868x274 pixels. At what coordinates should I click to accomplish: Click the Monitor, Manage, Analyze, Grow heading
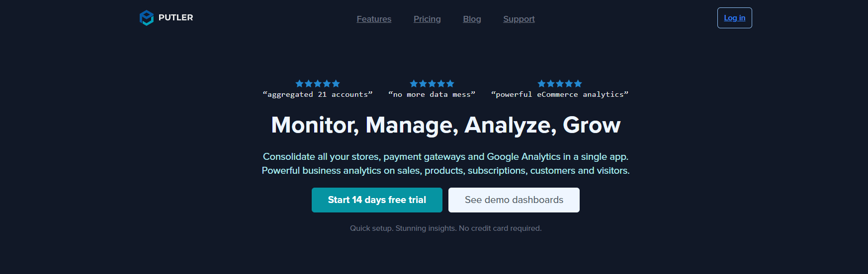click(x=446, y=125)
